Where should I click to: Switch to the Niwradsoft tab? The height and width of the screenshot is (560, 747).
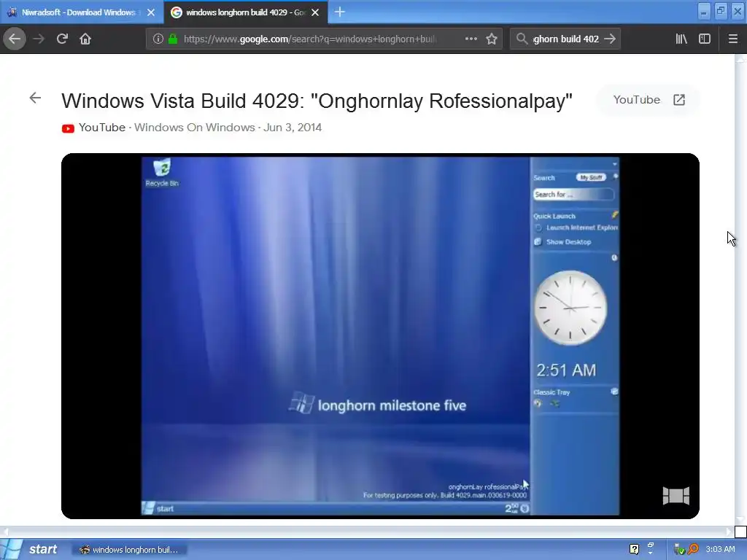(79, 12)
